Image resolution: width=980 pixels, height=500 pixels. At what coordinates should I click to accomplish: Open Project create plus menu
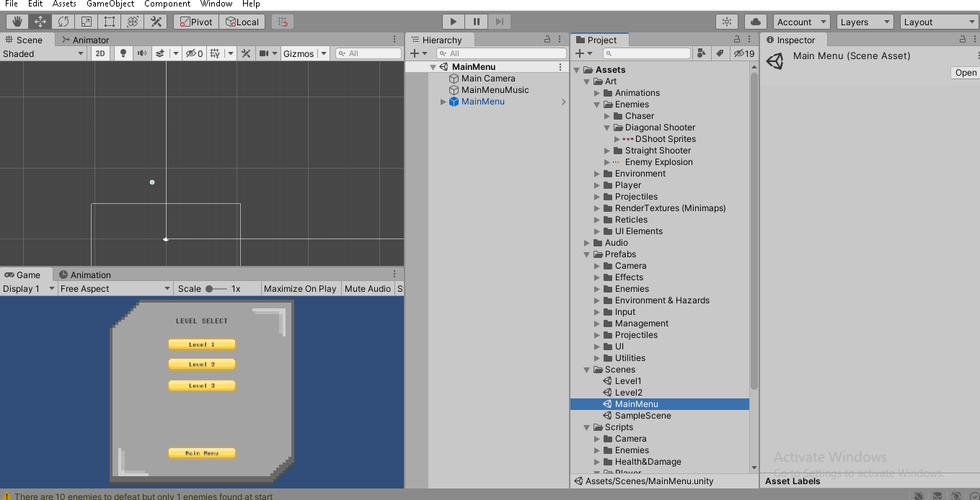pyautogui.click(x=583, y=53)
